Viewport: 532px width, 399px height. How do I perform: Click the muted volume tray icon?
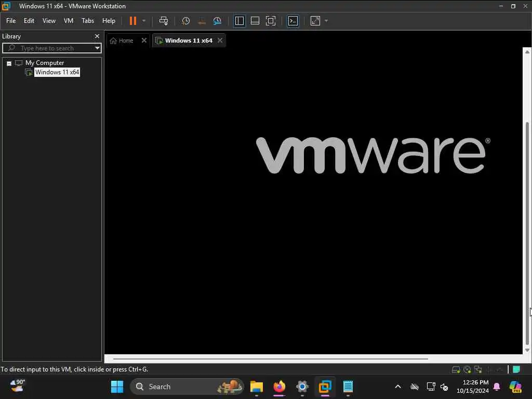tap(444, 387)
